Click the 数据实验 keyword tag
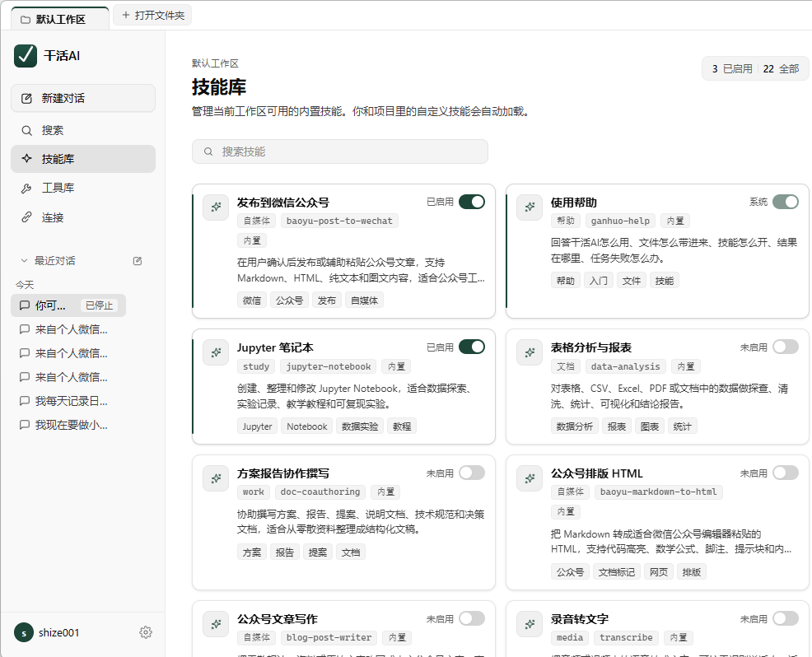Image resolution: width=812 pixels, height=657 pixels. (x=360, y=426)
